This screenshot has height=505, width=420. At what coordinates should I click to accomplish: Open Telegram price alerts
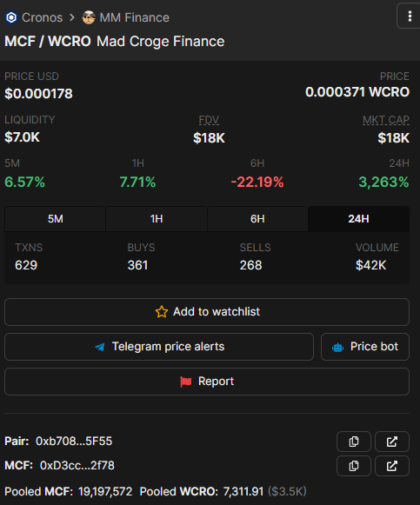159,347
